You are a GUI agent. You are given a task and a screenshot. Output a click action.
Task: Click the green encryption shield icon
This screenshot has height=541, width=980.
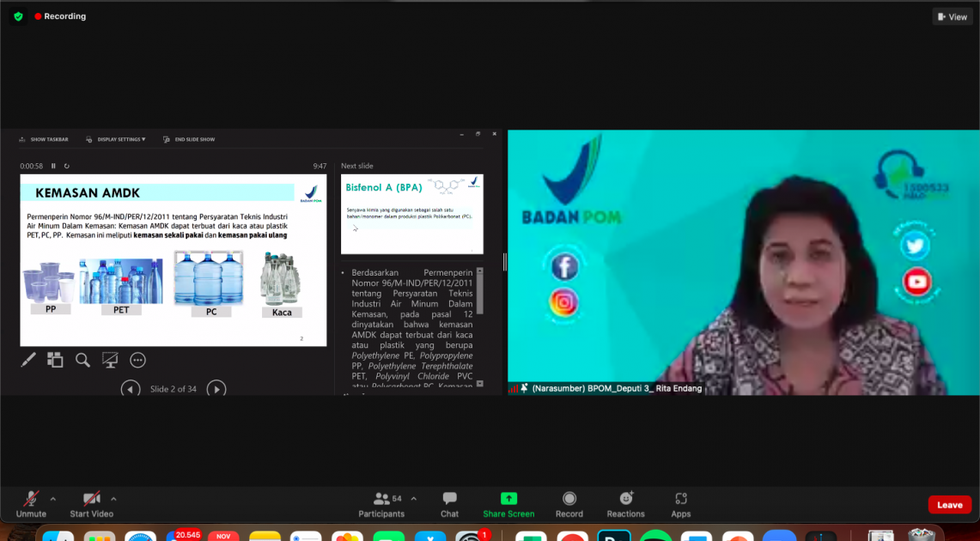[x=18, y=16]
